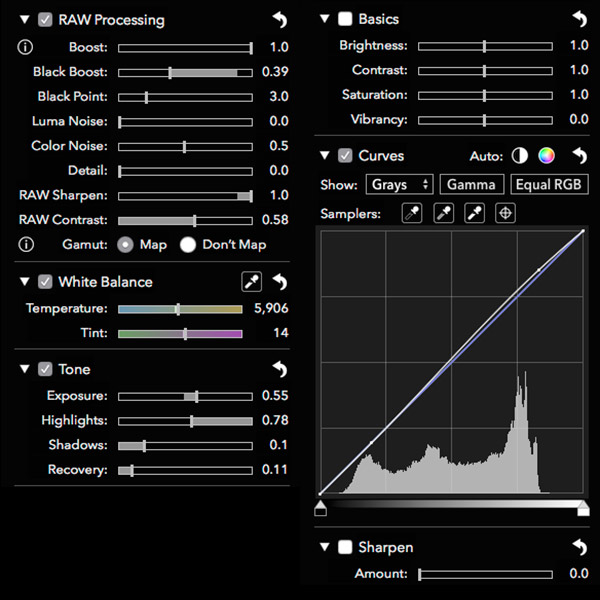This screenshot has height=600, width=600.
Task: Select the white point sampler eyedropper
Action: point(474,213)
